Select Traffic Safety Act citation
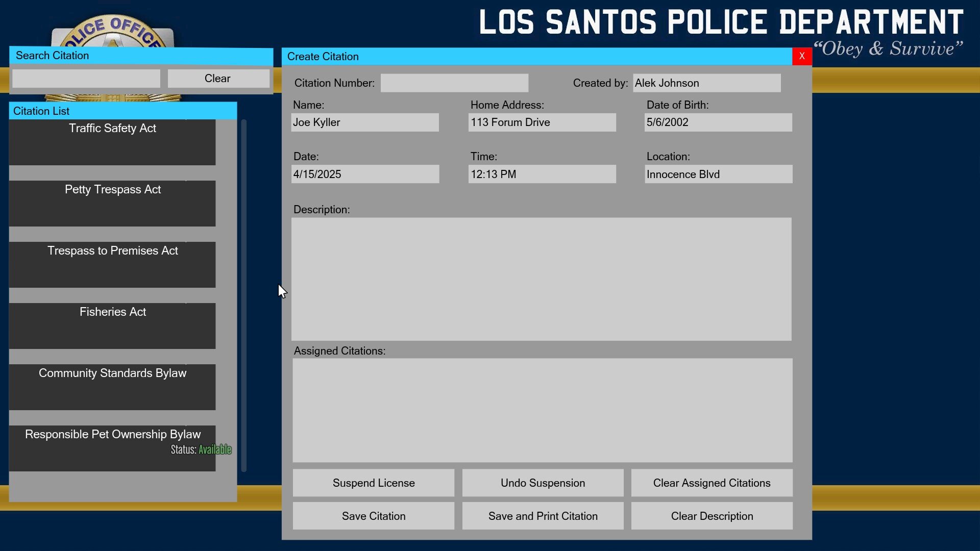980x551 pixels. point(112,142)
